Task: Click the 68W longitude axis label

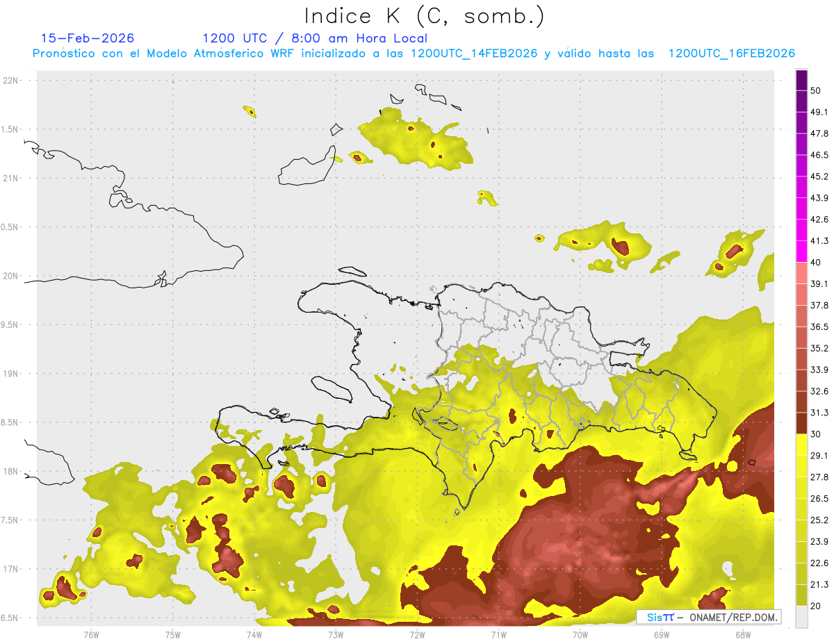Action: 742,634
